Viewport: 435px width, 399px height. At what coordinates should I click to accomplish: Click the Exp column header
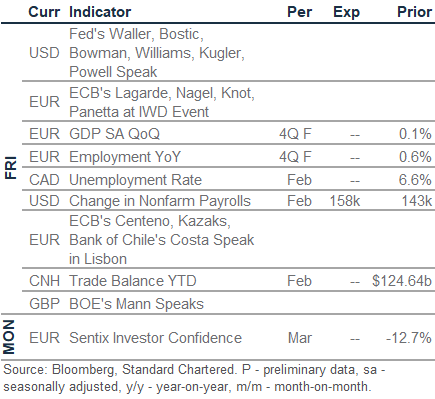(x=346, y=12)
